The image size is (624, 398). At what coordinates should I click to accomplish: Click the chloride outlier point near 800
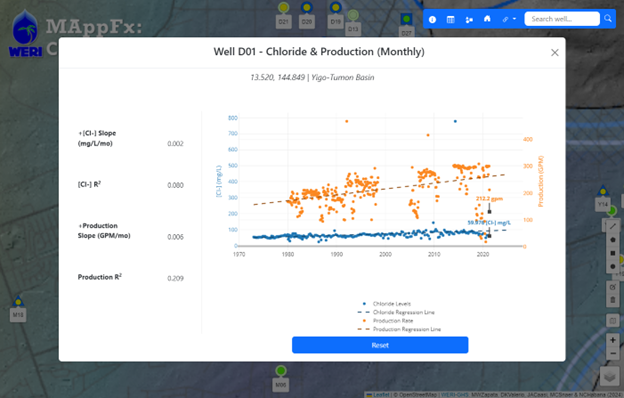[x=455, y=121]
